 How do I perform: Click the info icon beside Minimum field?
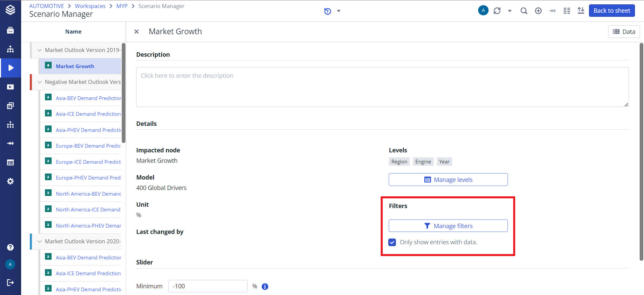click(x=265, y=287)
